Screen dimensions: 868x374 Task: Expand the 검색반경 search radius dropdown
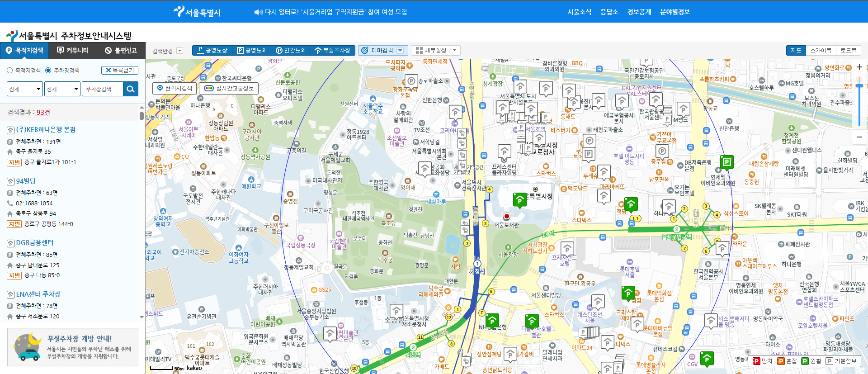(179, 51)
